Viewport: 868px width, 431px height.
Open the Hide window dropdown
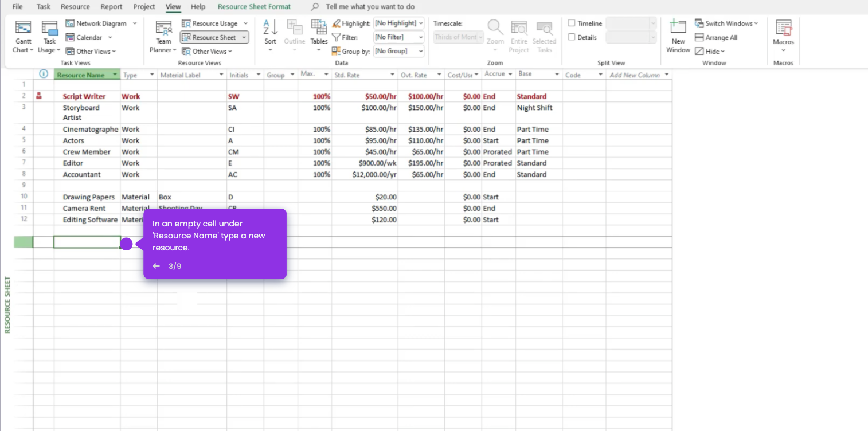pos(710,51)
